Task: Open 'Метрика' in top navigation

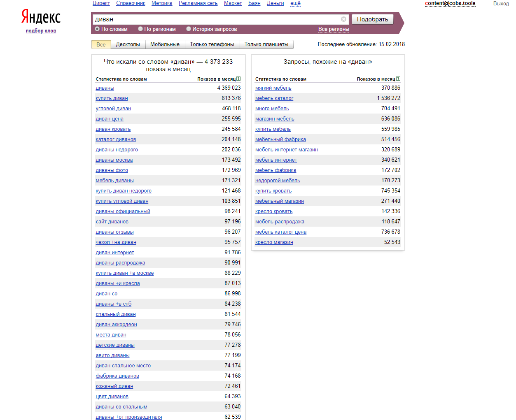Action: click(x=162, y=3)
